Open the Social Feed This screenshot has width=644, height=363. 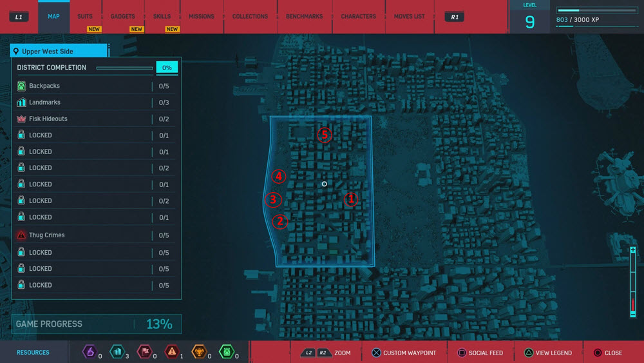click(x=486, y=353)
